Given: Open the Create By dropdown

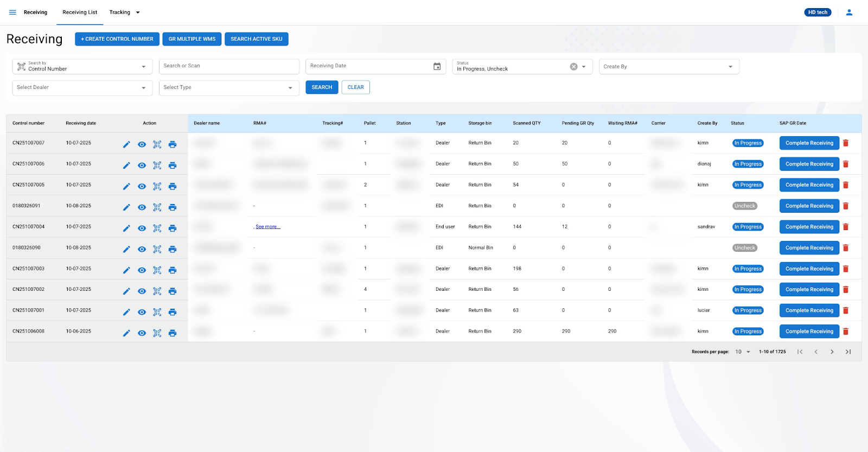Looking at the screenshot, I should (x=668, y=67).
